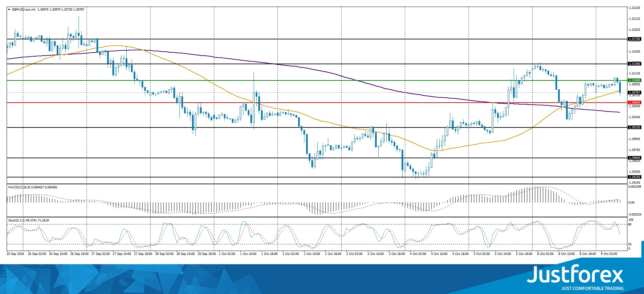Select the 1.29250 horizontal line price tag

634,177
